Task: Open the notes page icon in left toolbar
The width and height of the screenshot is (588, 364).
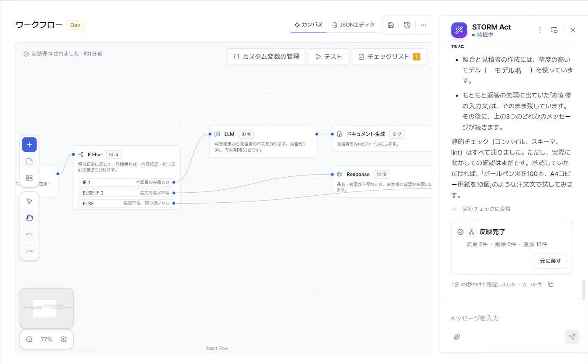Action: point(29,161)
